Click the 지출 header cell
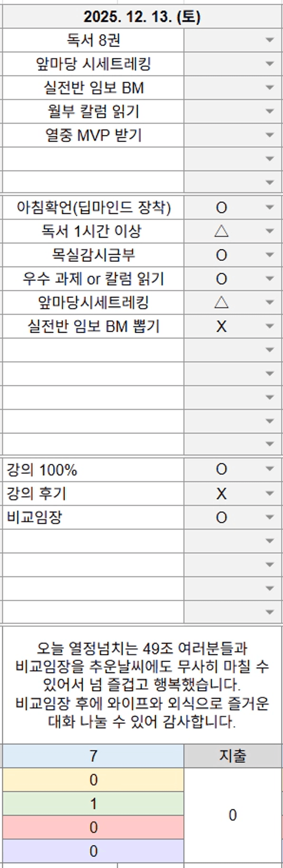This screenshot has height=868, width=283. [232, 756]
